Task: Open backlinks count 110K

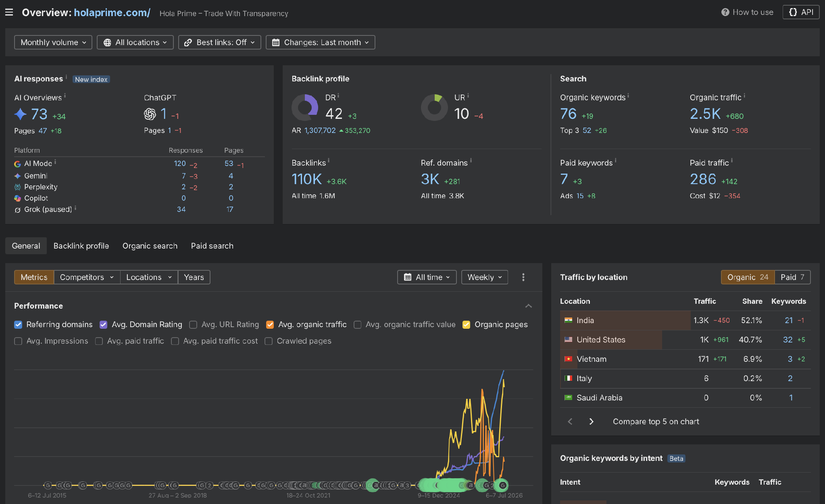Action: pos(306,179)
